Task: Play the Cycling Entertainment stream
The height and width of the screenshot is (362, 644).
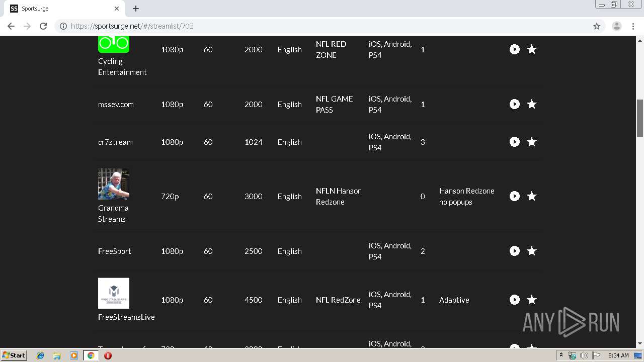Action: tap(514, 49)
